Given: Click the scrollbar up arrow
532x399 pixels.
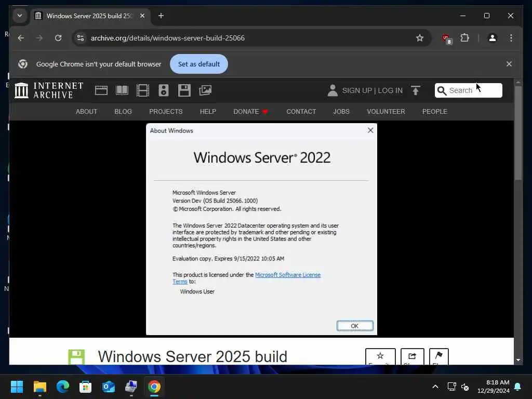Looking at the screenshot, I should click(518, 83).
